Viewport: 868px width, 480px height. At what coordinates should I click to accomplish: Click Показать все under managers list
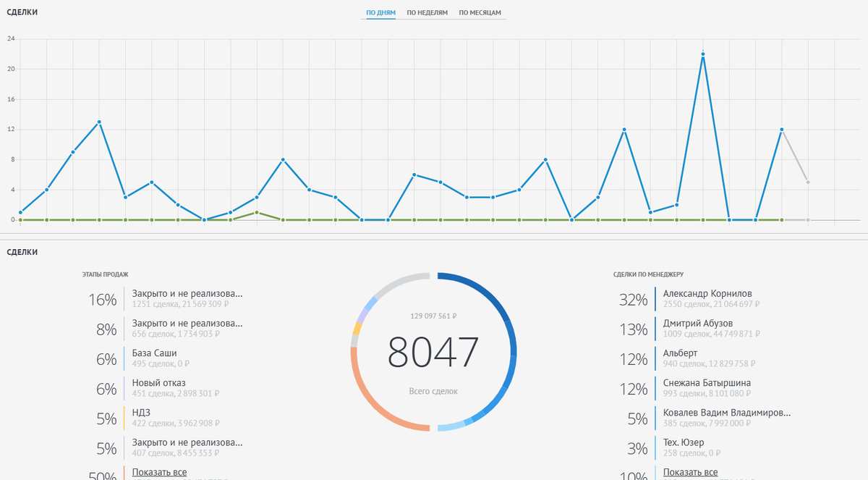click(691, 473)
